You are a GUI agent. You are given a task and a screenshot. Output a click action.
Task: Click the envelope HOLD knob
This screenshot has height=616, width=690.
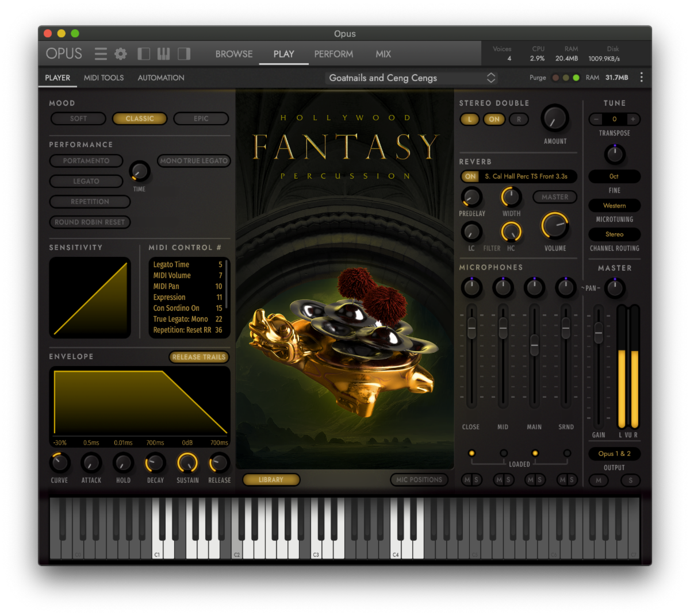pos(123,463)
